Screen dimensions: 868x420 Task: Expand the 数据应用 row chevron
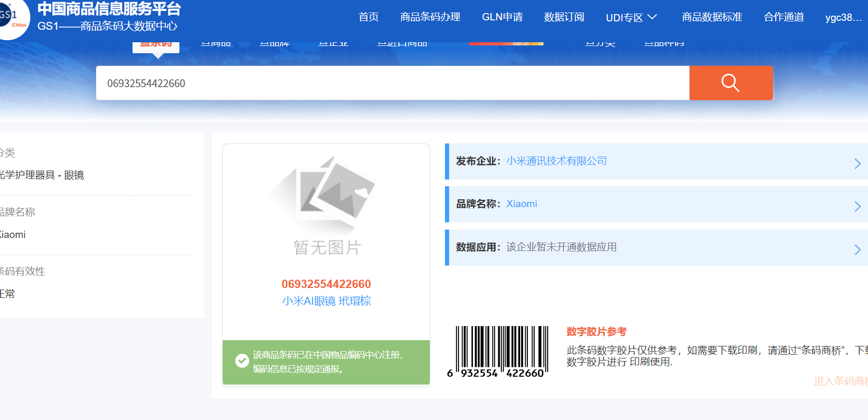click(857, 249)
